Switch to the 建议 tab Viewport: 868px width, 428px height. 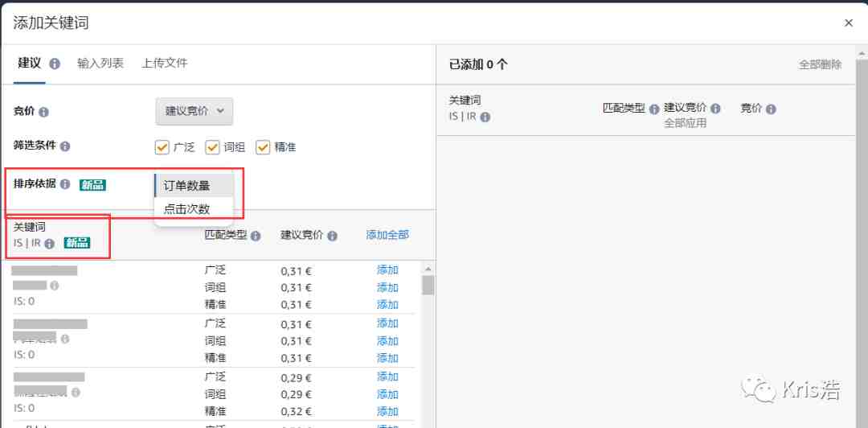click(x=30, y=64)
